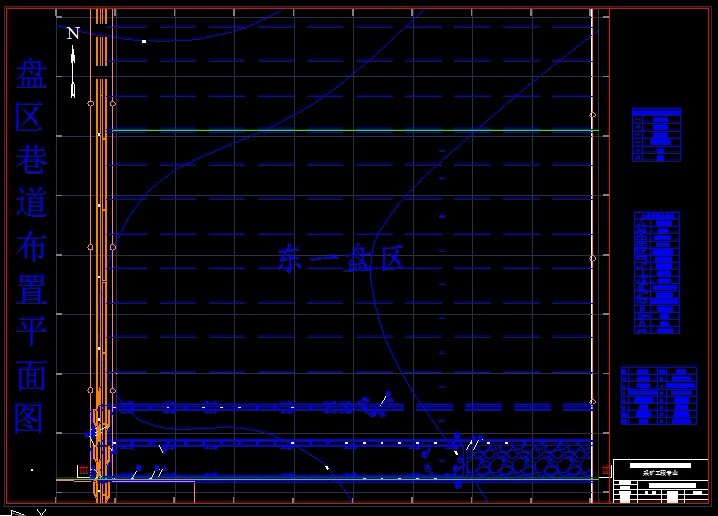The width and height of the screenshot is (718, 516).
Task: Select the white grip square on top curve
Action: (144, 41)
